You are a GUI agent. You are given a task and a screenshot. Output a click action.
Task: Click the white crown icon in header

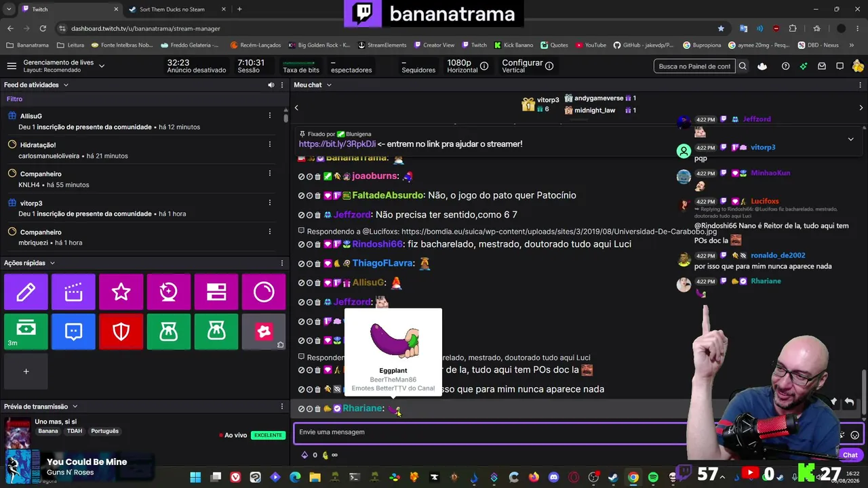(763, 66)
